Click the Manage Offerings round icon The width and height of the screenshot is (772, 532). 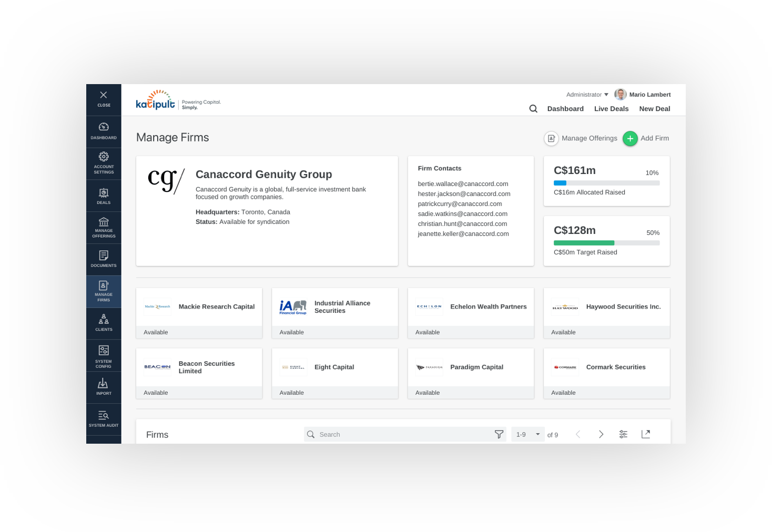pyautogui.click(x=551, y=138)
